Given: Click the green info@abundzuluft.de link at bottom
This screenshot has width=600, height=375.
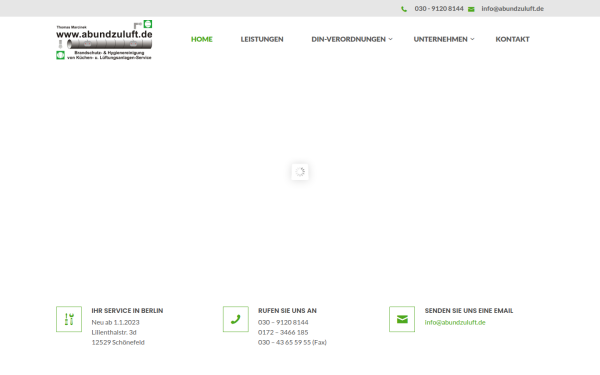Looking at the screenshot, I should click(455, 322).
